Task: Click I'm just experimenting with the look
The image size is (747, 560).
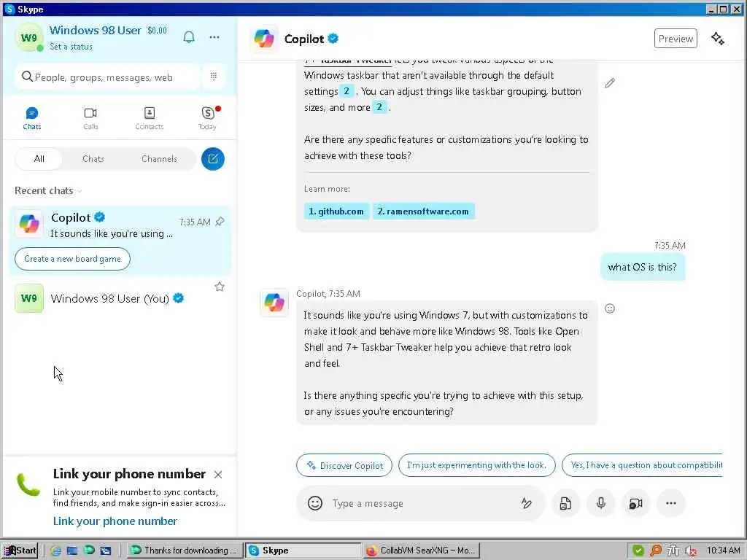Action: click(x=476, y=465)
